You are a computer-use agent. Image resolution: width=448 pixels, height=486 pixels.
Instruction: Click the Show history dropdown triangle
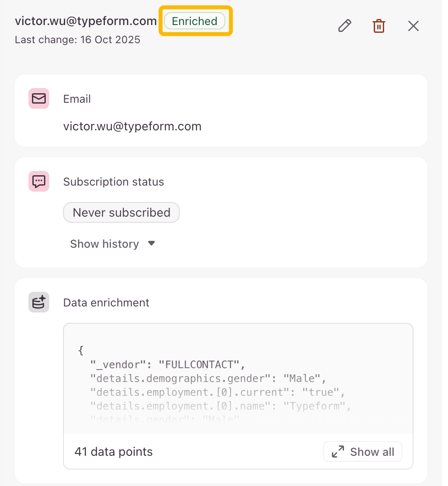coord(151,243)
